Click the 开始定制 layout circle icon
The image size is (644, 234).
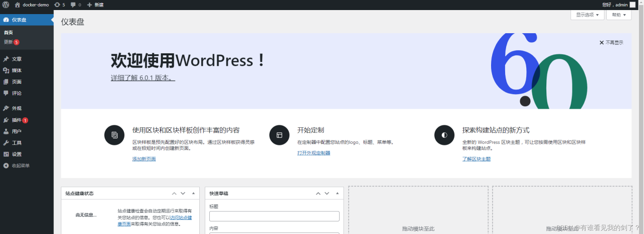pyautogui.click(x=279, y=135)
